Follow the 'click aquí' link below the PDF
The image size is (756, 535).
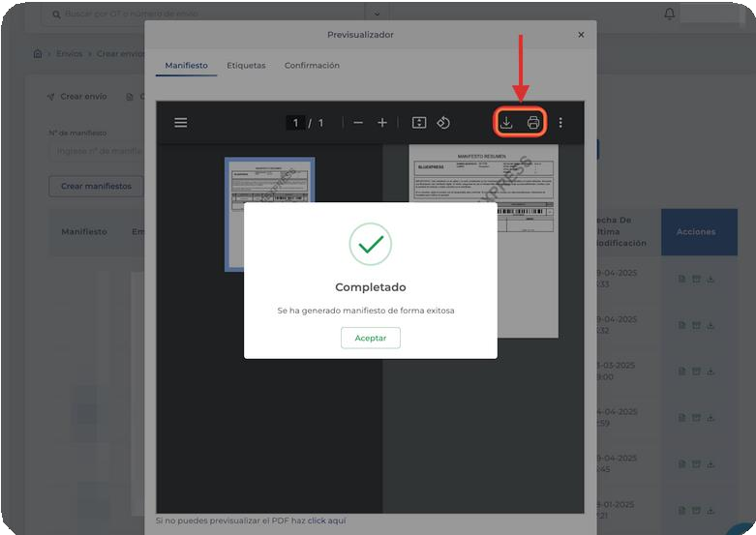(326, 520)
